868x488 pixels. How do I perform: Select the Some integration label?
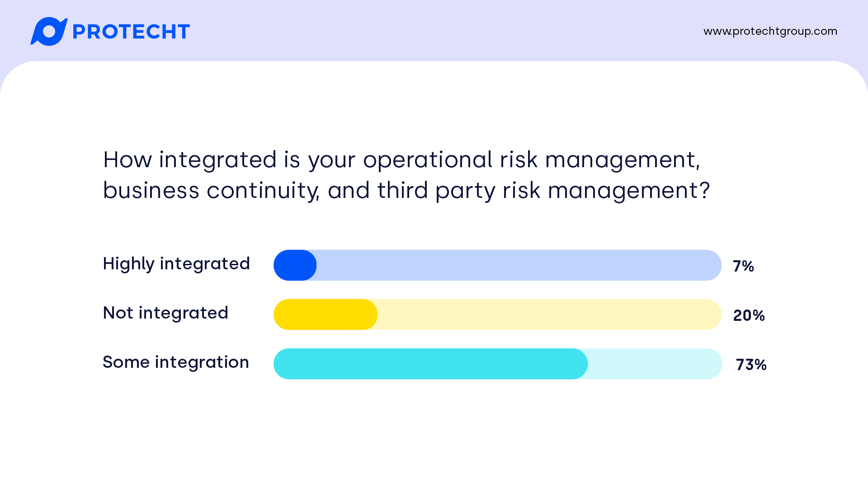(x=176, y=362)
